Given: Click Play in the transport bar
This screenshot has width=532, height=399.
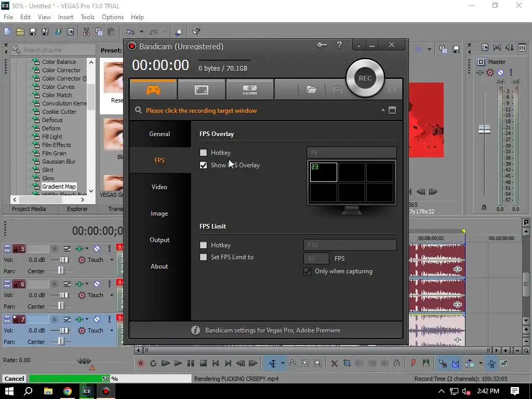Looking at the screenshot, I should pos(178,363).
